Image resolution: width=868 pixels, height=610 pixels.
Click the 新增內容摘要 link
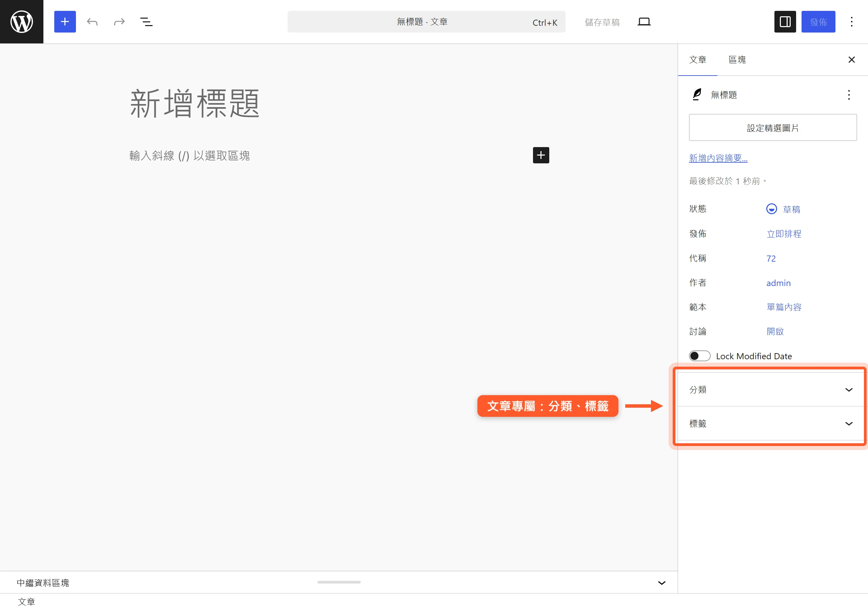[718, 158]
